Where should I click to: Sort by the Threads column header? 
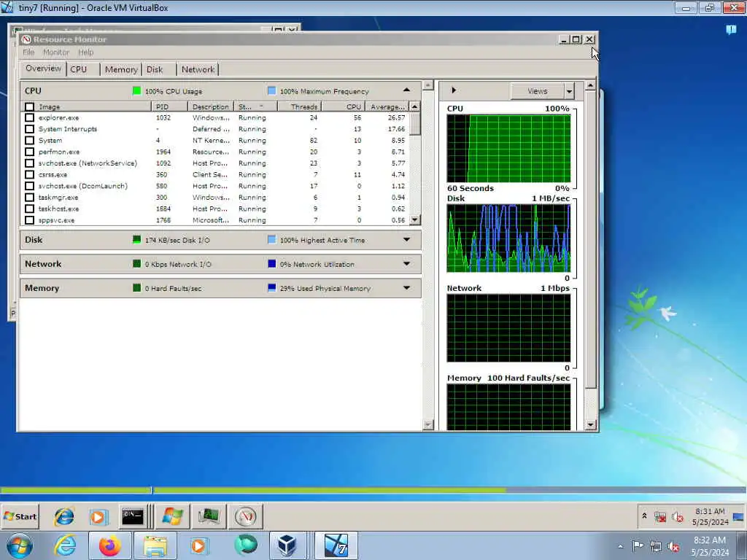tap(299, 106)
